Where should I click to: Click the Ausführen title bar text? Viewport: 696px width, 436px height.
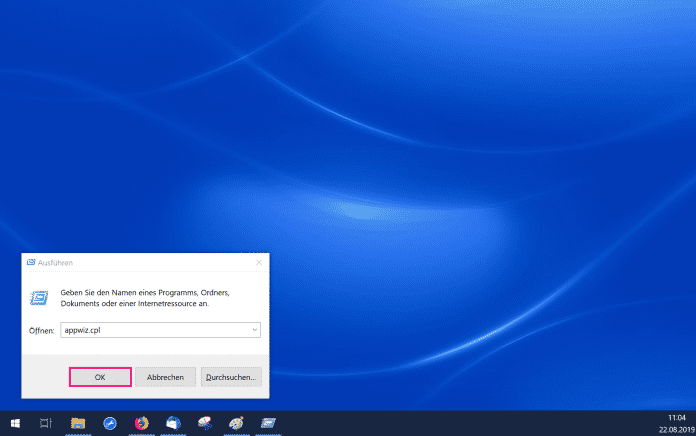click(52, 262)
